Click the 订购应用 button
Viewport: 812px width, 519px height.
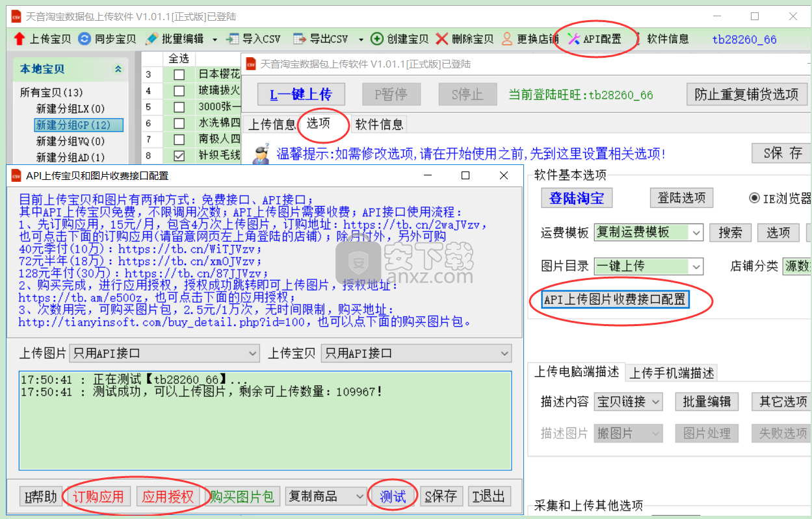[x=98, y=497]
